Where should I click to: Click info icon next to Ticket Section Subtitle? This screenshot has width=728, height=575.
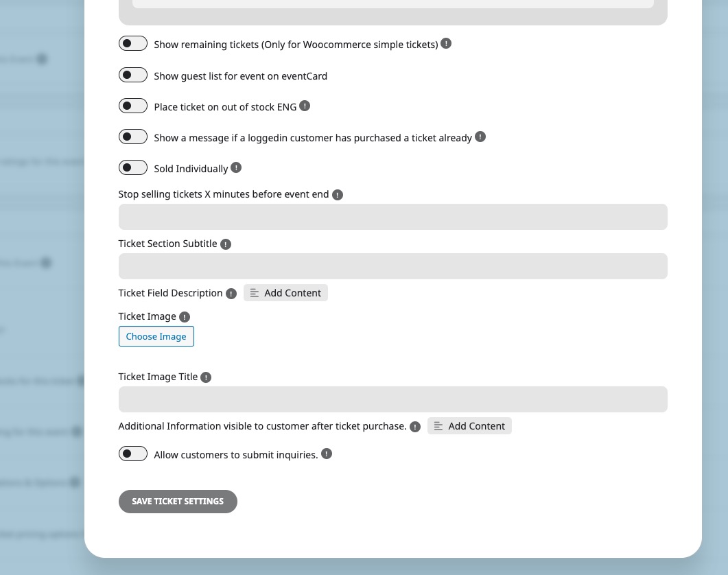coord(226,244)
